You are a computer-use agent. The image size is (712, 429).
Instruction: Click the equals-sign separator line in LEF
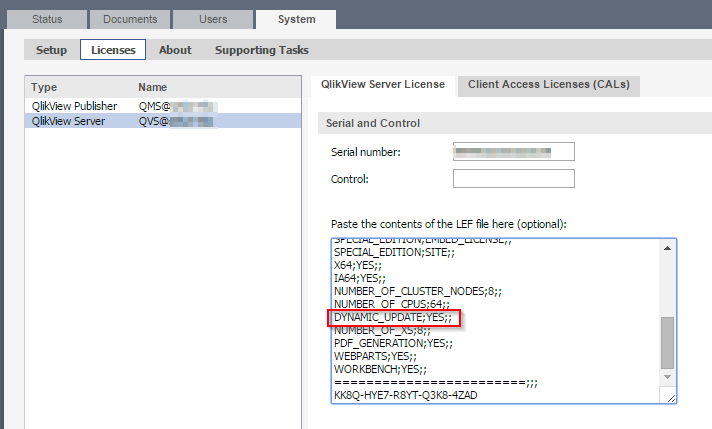click(x=436, y=383)
